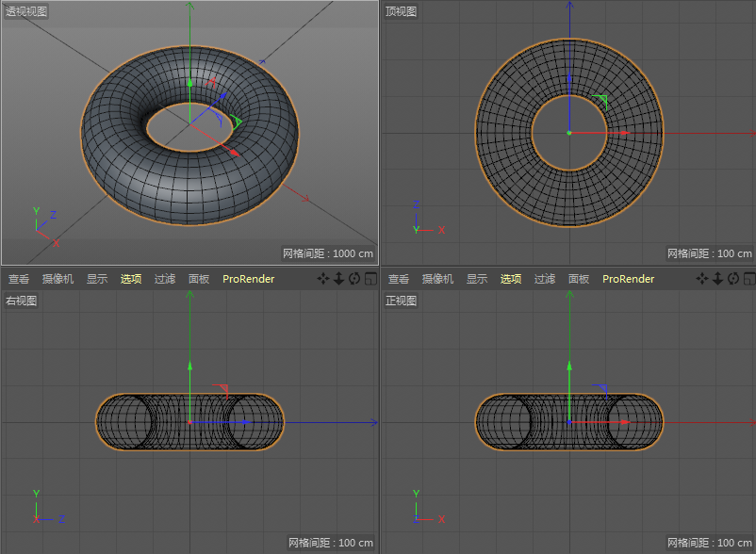Viewport: 756px width, 554px height.
Task: Expand the 显示 menu above the front view
Action: pyautogui.click(x=477, y=279)
